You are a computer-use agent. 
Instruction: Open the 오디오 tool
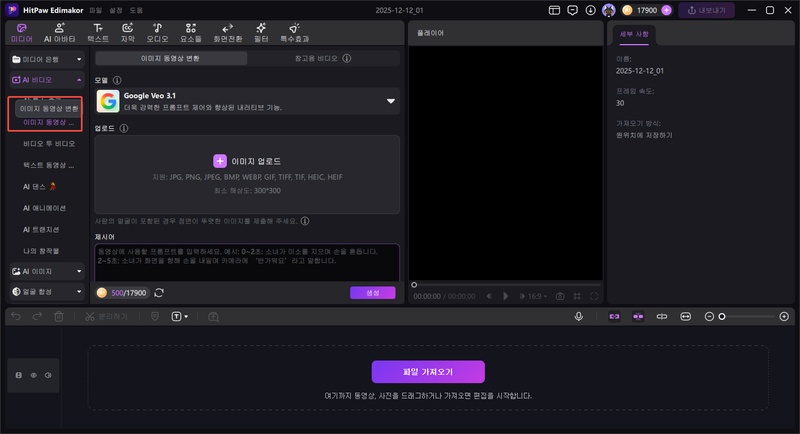[x=157, y=33]
